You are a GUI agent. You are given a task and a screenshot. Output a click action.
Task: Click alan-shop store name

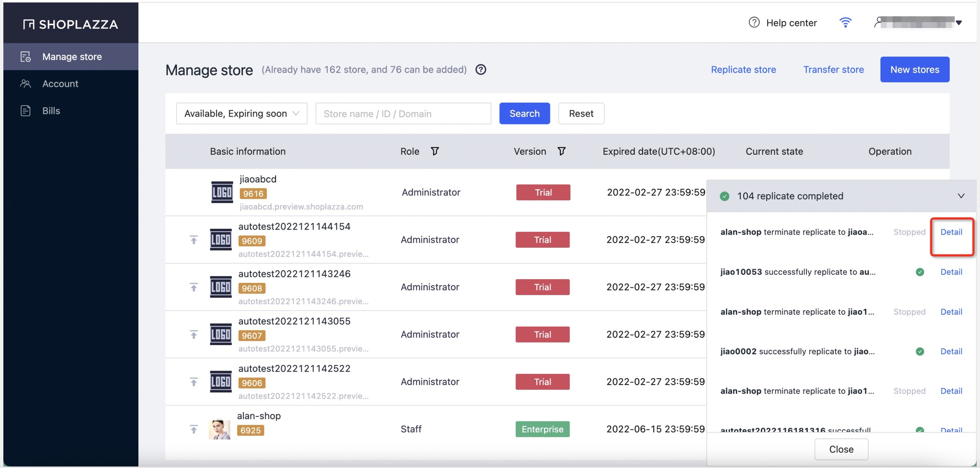point(259,416)
